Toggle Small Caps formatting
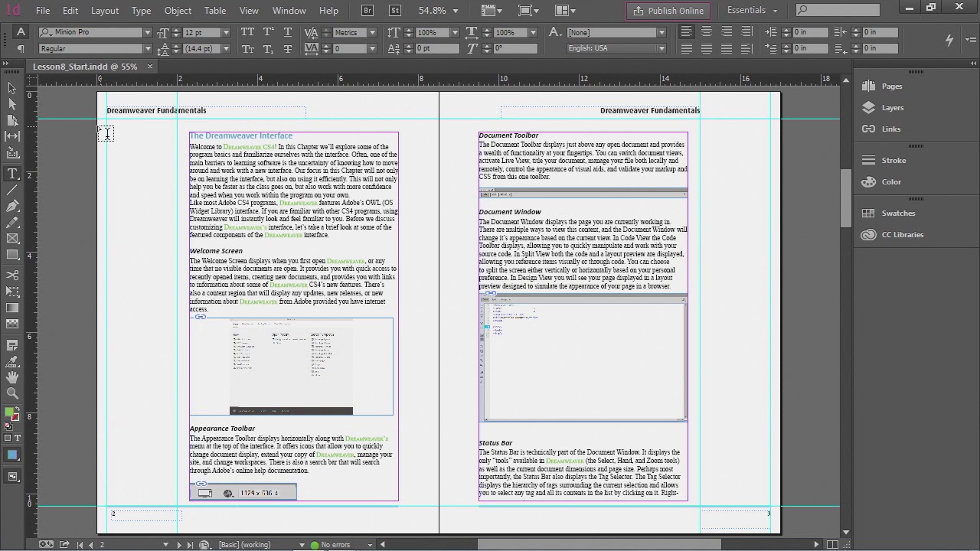980x551 pixels. pos(248,48)
